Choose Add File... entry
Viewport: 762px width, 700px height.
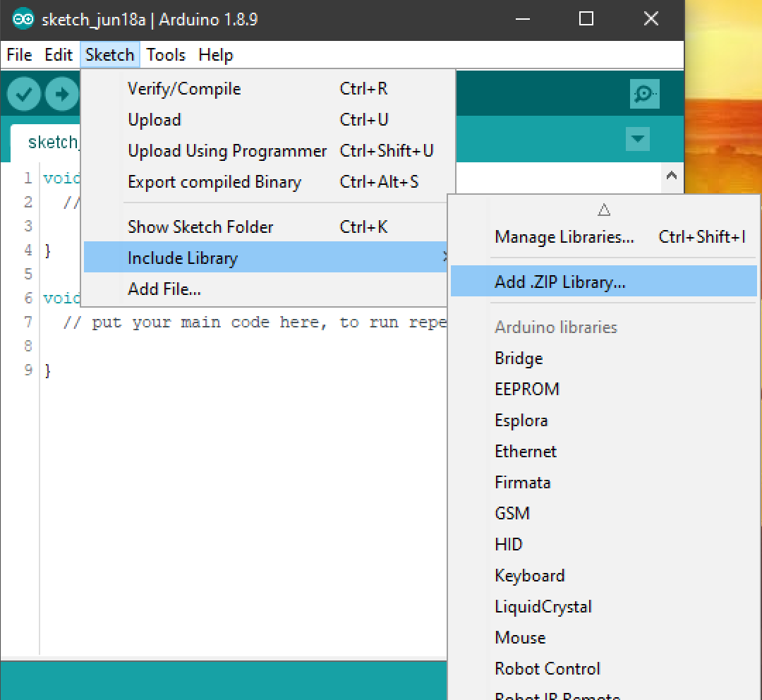click(265, 289)
